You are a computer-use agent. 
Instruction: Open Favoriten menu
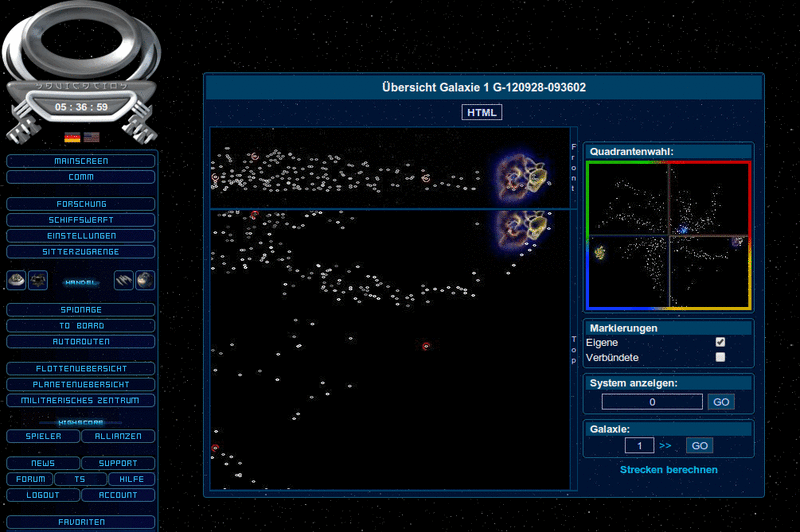click(x=81, y=522)
